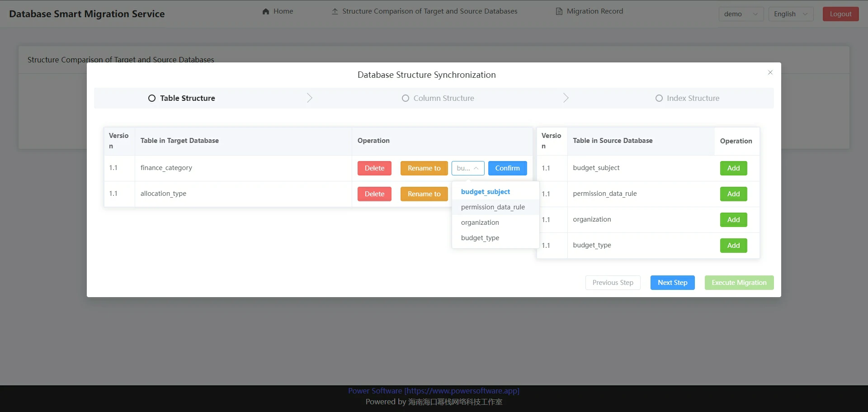Click the upload icon beside Structure Comparison
This screenshot has height=412, width=868.
[x=335, y=11]
